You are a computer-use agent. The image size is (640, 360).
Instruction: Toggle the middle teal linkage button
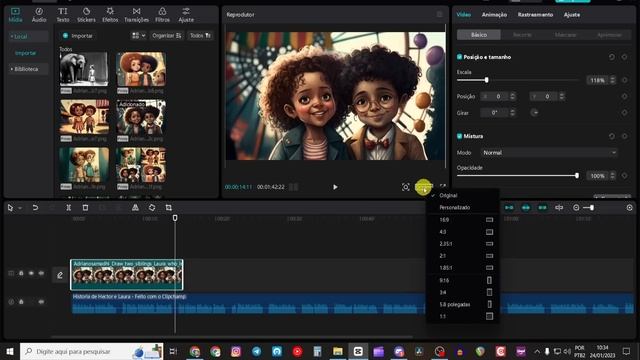tap(526, 207)
